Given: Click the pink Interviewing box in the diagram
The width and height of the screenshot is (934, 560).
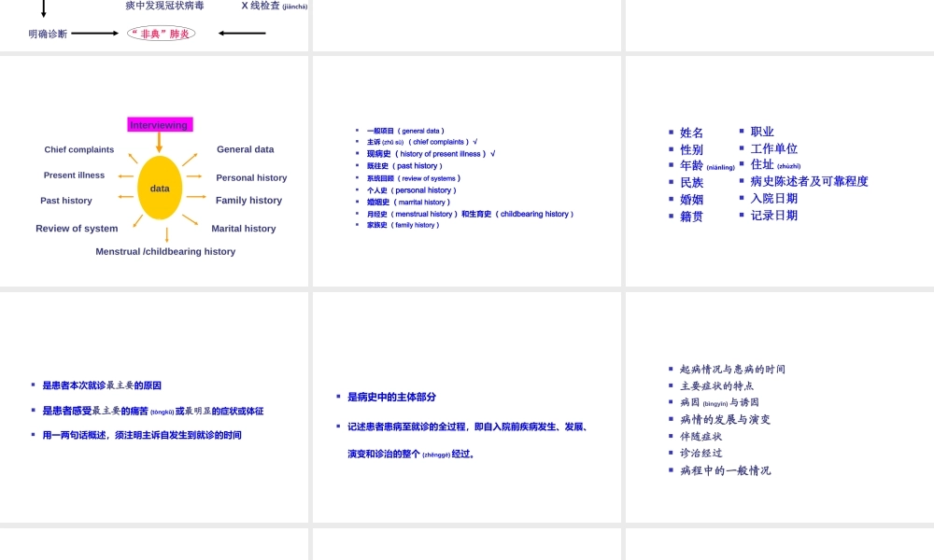Looking at the screenshot, I should pyautogui.click(x=160, y=124).
